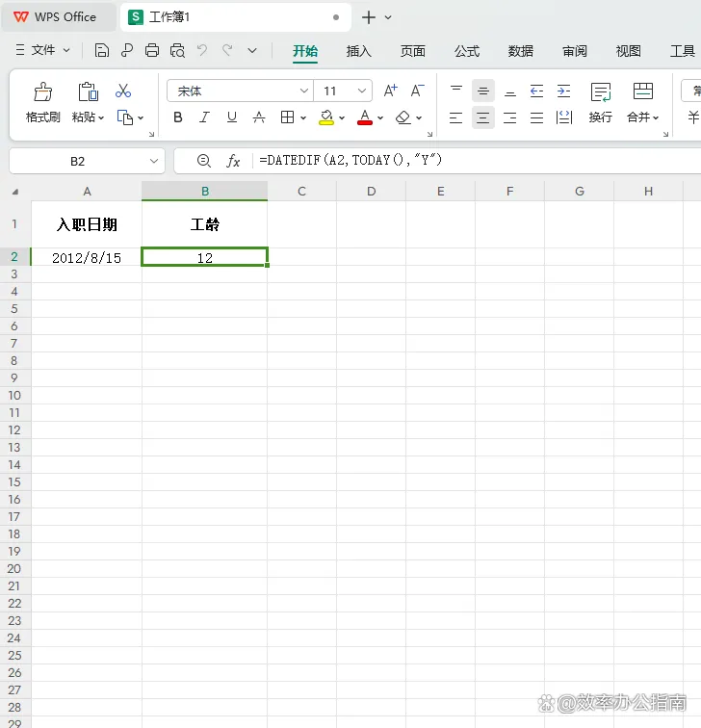The image size is (701, 728).
Task: Select Bottom Align icon
Action: tap(510, 91)
